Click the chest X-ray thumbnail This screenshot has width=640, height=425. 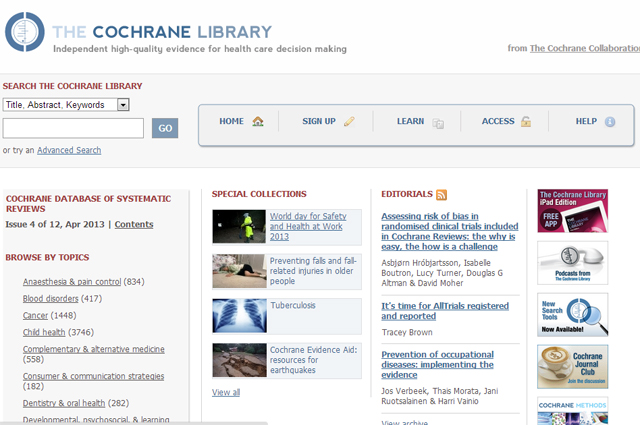[239, 316]
